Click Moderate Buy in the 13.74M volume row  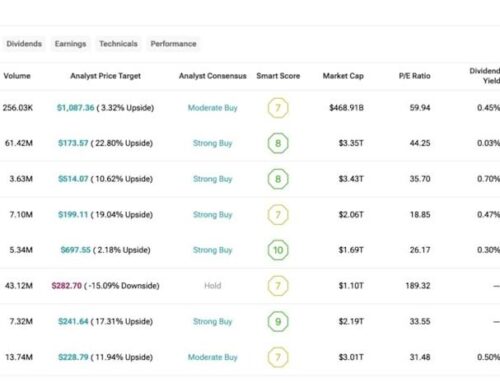pos(213,357)
